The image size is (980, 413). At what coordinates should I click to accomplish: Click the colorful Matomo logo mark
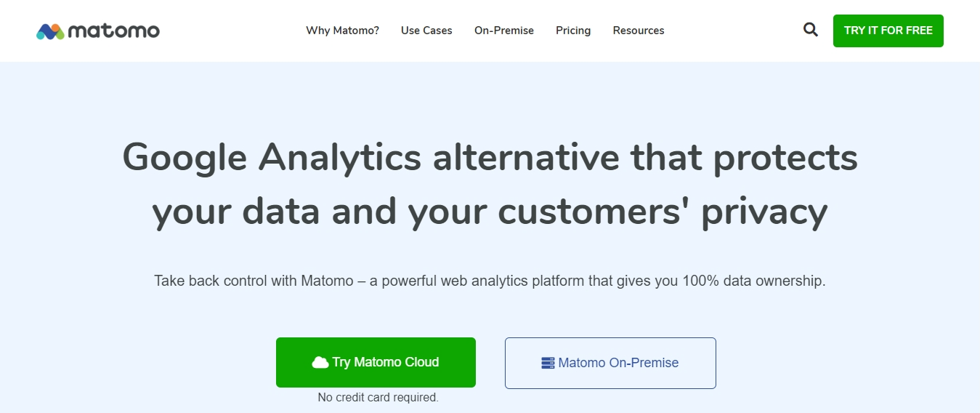(51, 31)
